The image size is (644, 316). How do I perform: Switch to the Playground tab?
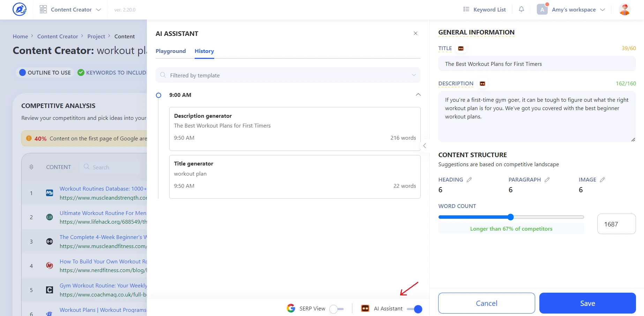171,51
